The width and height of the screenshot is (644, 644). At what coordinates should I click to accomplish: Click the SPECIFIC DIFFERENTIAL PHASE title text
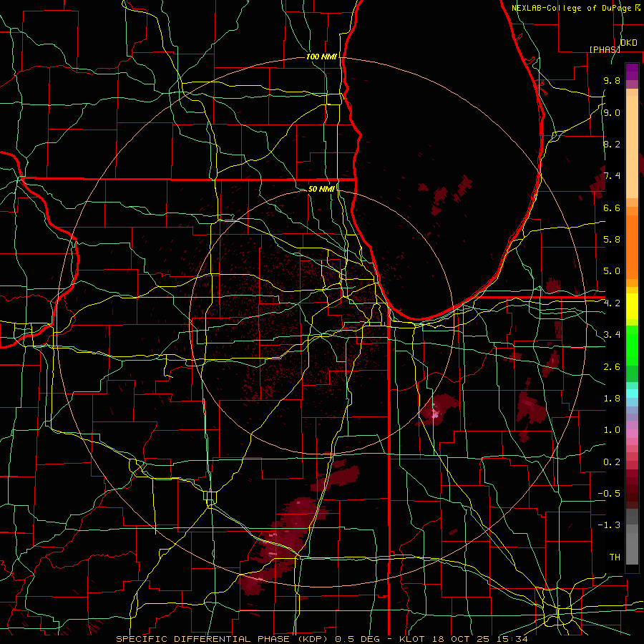(x=203, y=639)
